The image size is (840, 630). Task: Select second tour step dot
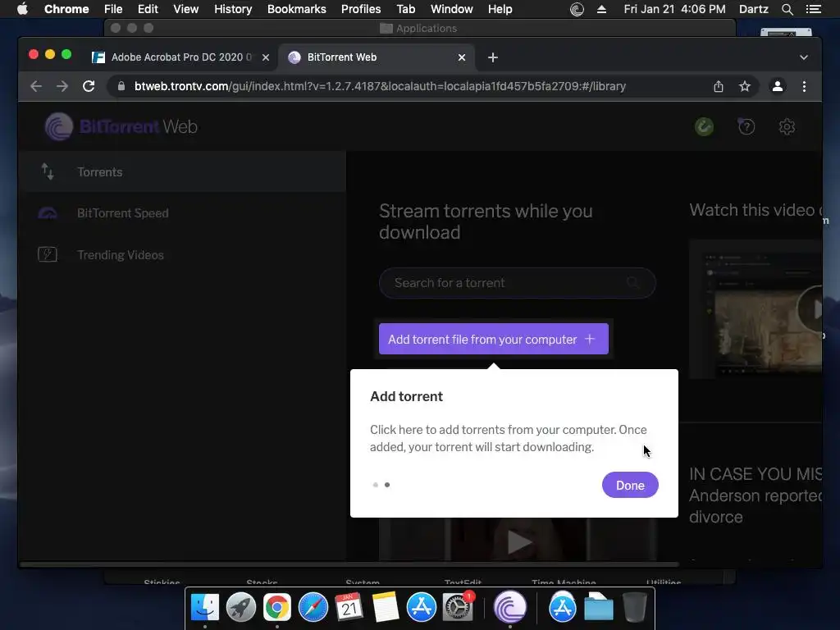pos(387,485)
